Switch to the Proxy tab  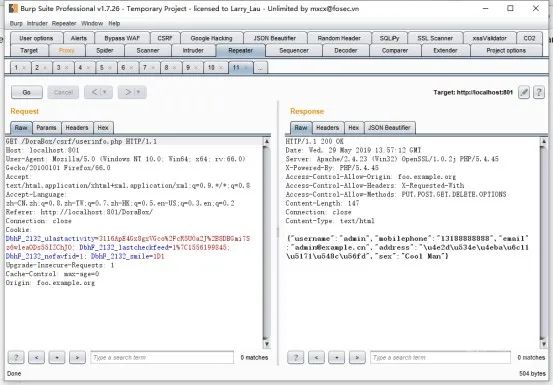tap(67, 50)
